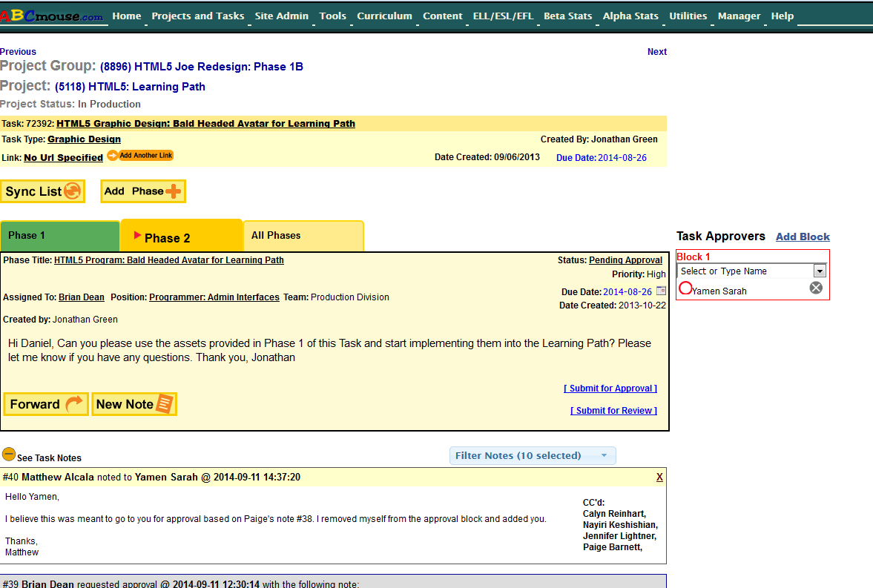873x588 pixels.
Task: Click the Sync List refresh icon button
Action: pos(72,191)
